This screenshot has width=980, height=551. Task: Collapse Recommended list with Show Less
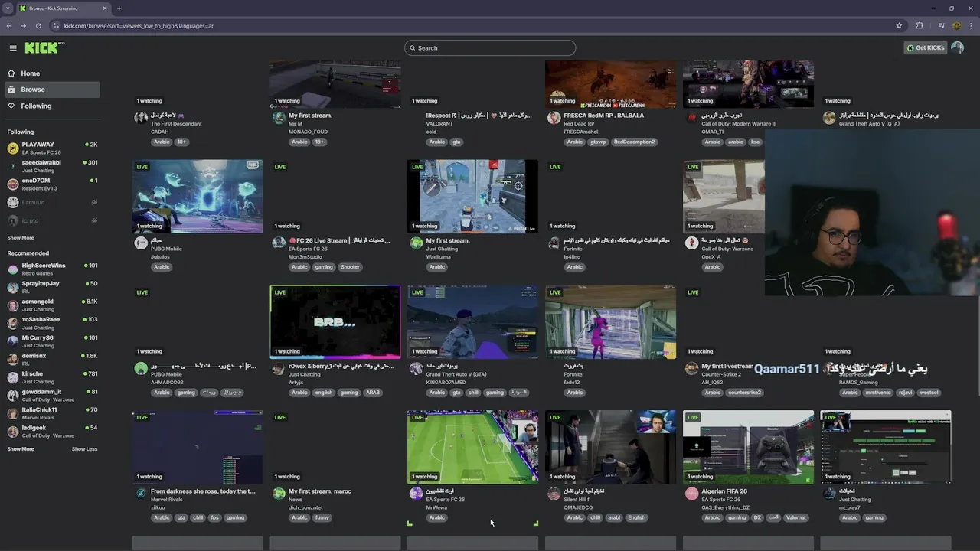(x=84, y=449)
